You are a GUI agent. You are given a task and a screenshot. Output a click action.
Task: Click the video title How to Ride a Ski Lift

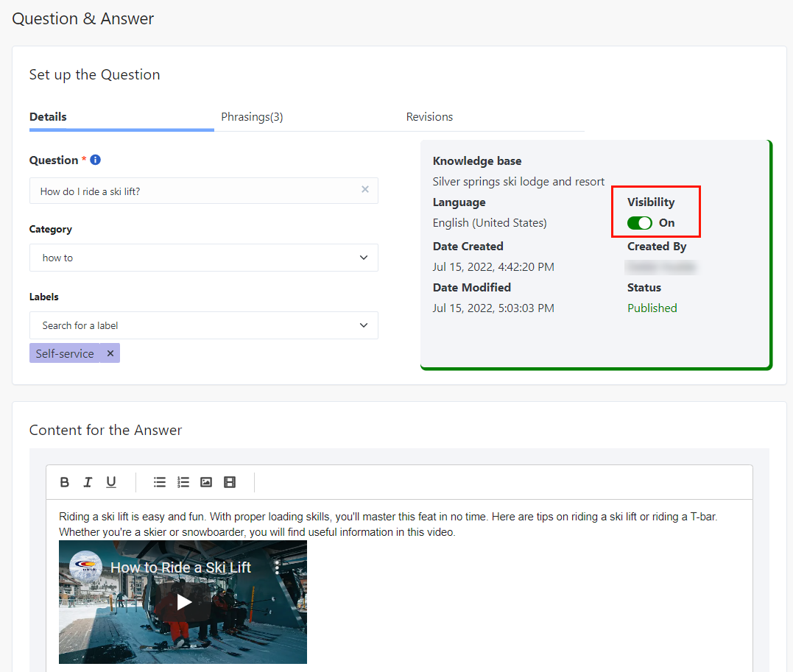(x=180, y=567)
